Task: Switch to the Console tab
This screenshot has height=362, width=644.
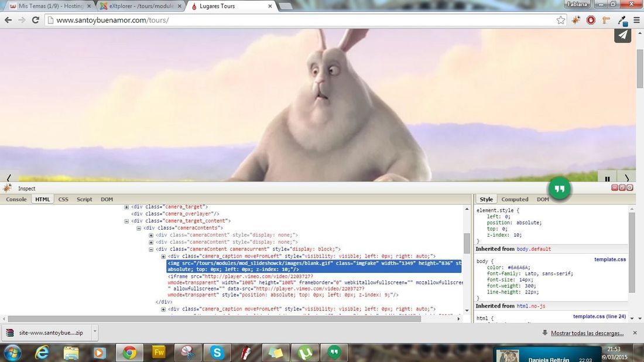Action: click(16, 199)
